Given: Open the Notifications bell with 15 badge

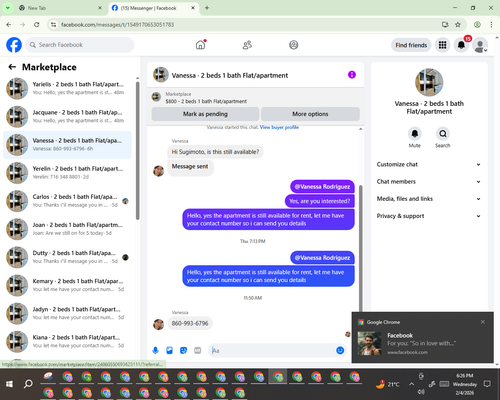Looking at the screenshot, I should 461,45.
